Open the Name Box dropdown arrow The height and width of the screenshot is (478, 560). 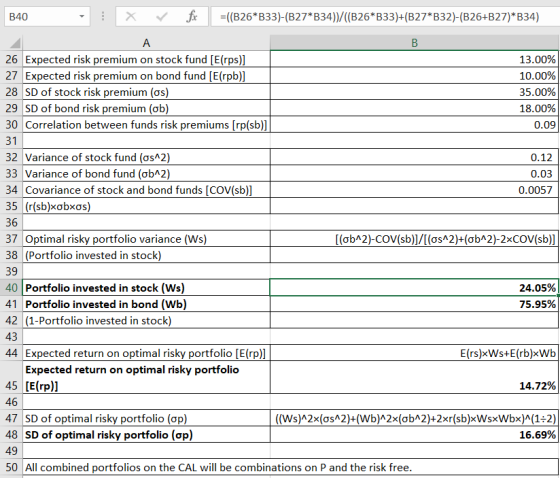click(82, 16)
